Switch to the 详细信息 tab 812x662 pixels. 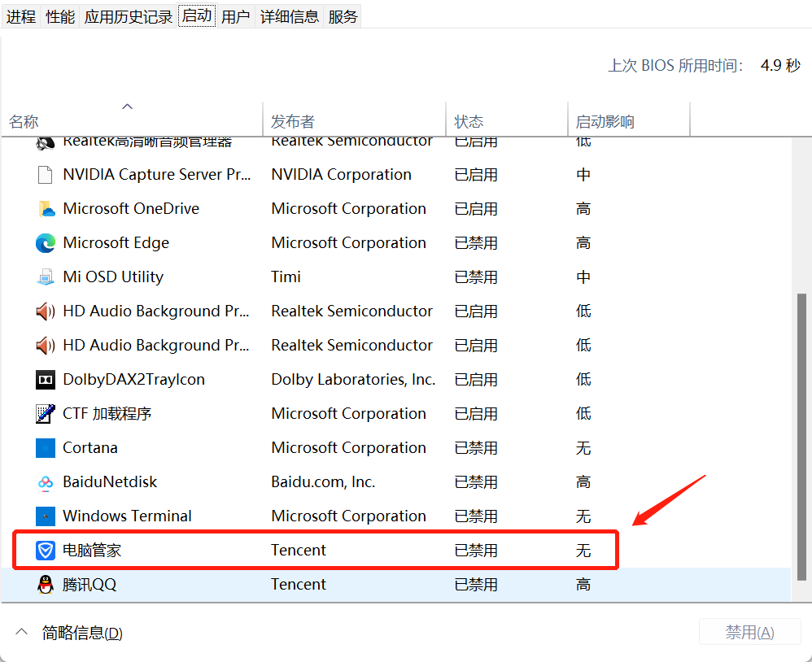(x=290, y=16)
